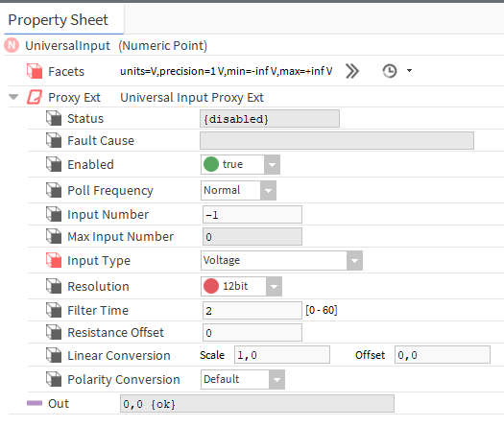Click the Proxy Ext red parallelogram icon
This screenshot has height=427, width=504.
pos(35,97)
